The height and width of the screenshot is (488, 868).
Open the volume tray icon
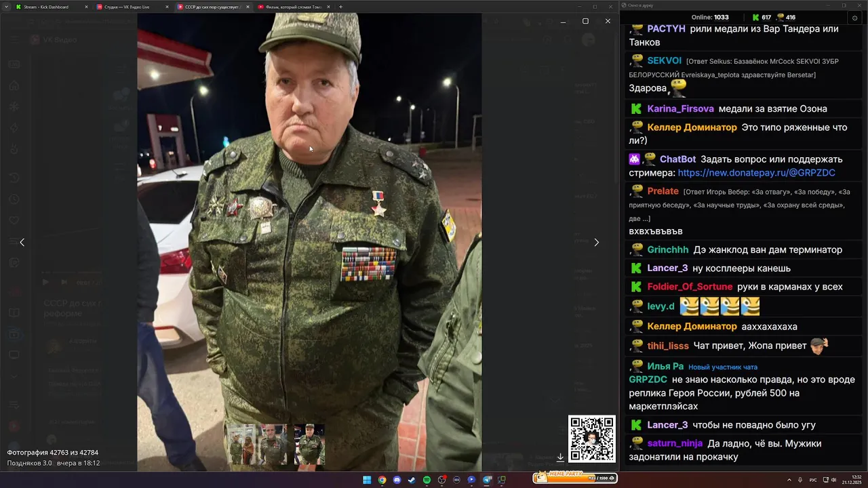point(833,480)
